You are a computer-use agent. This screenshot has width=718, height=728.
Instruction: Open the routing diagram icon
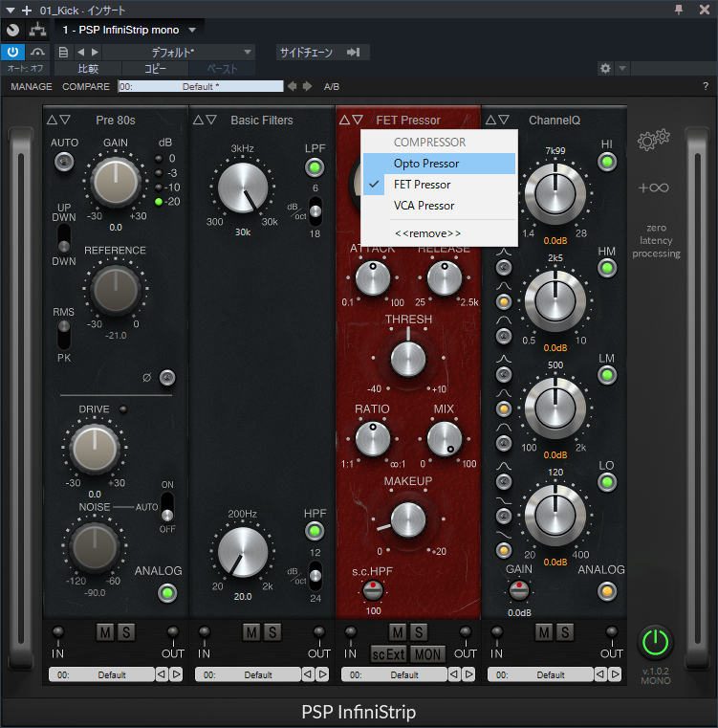click(37, 31)
